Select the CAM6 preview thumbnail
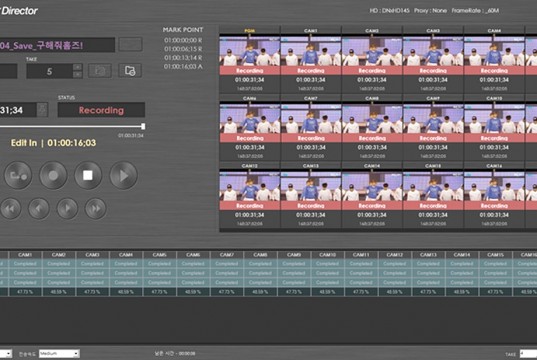This screenshot has width=537, height=360. 250,119
